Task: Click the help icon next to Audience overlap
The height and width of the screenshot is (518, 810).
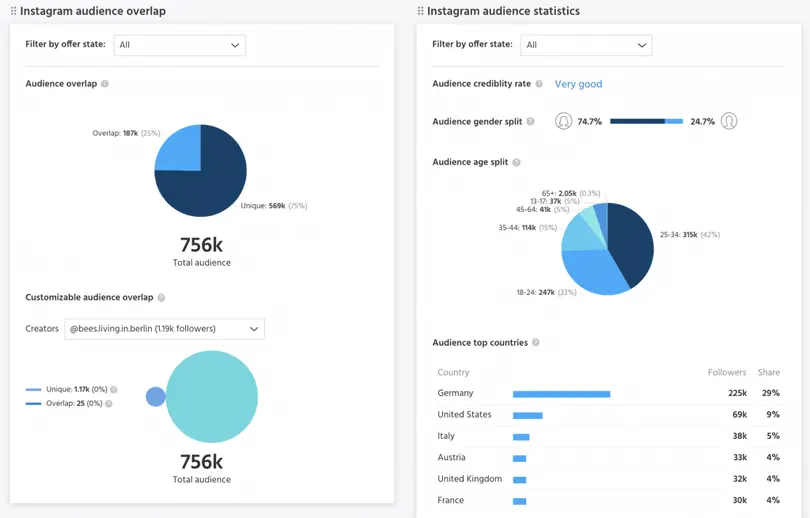Action: click(x=105, y=84)
